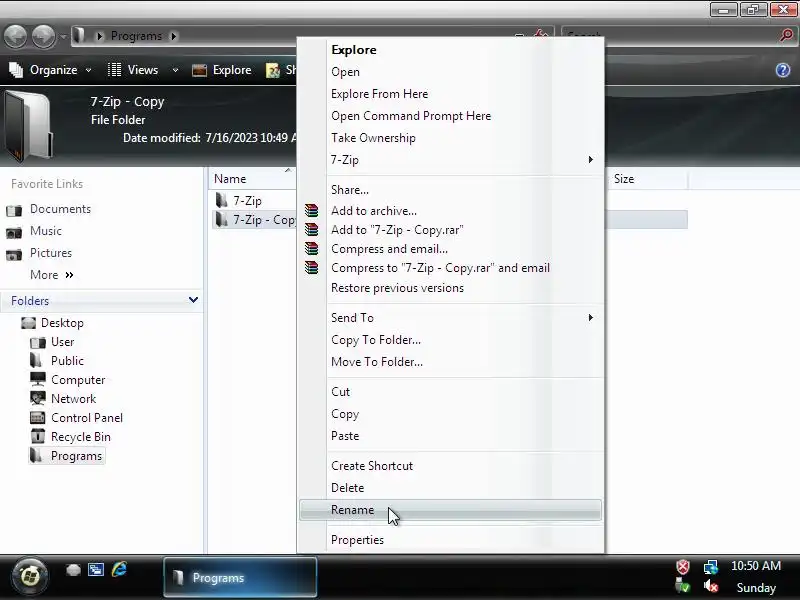Image resolution: width=800 pixels, height=600 pixels.
Task: Expand the Send To submenu
Action: (451, 318)
